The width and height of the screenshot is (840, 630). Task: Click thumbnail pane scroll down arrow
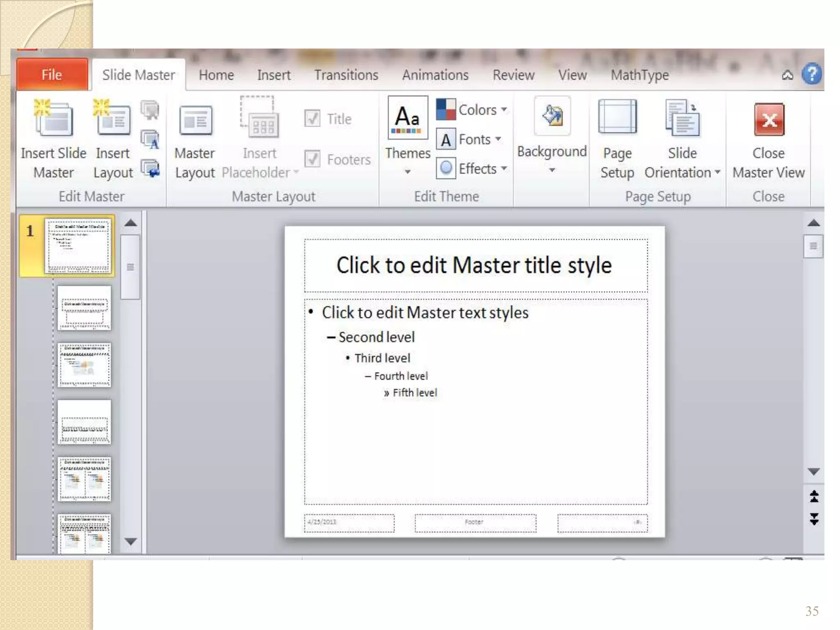point(130,541)
